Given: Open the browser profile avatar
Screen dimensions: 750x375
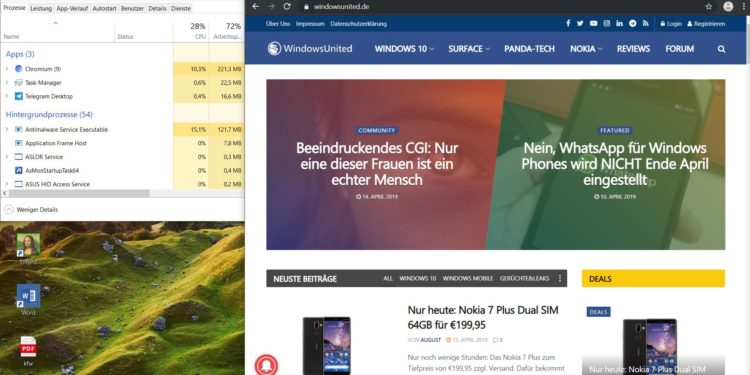Looking at the screenshot, I should 728,7.
